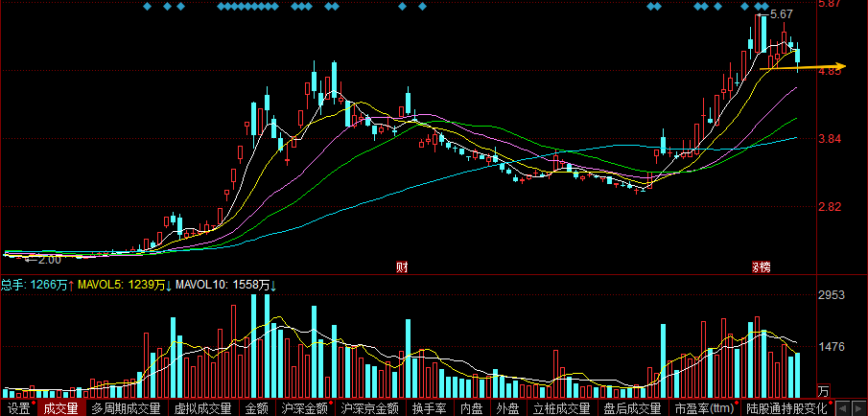
Task: Click the 4.85 price axis value
Action: coord(832,71)
